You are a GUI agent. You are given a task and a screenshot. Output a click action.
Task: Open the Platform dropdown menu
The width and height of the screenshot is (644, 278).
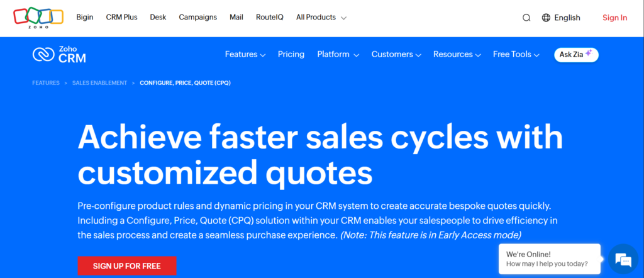click(x=338, y=55)
